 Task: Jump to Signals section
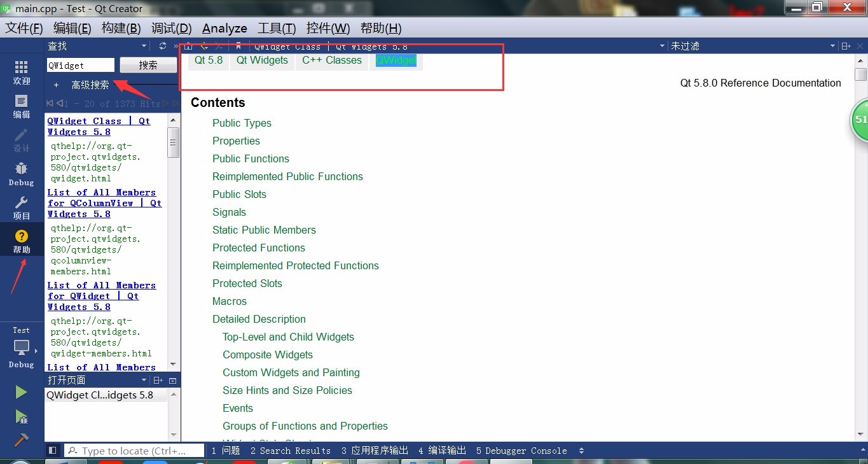tap(229, 212)
